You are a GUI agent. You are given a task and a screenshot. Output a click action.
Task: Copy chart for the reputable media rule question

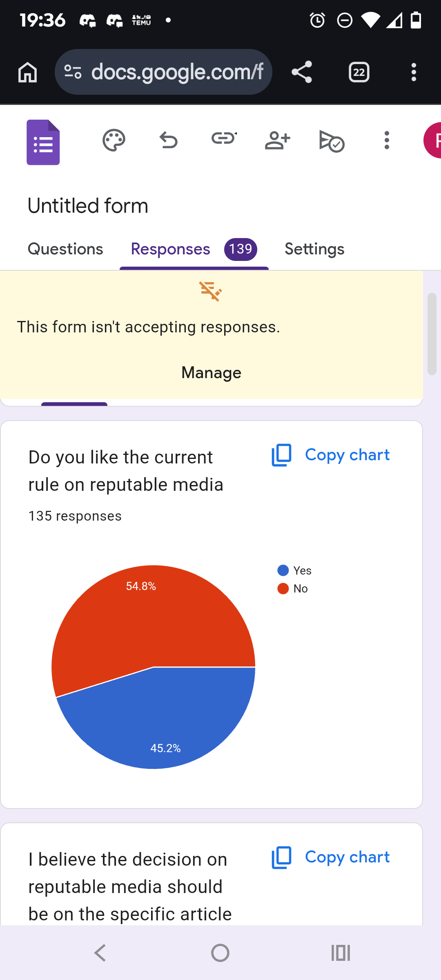coord(331,455)
